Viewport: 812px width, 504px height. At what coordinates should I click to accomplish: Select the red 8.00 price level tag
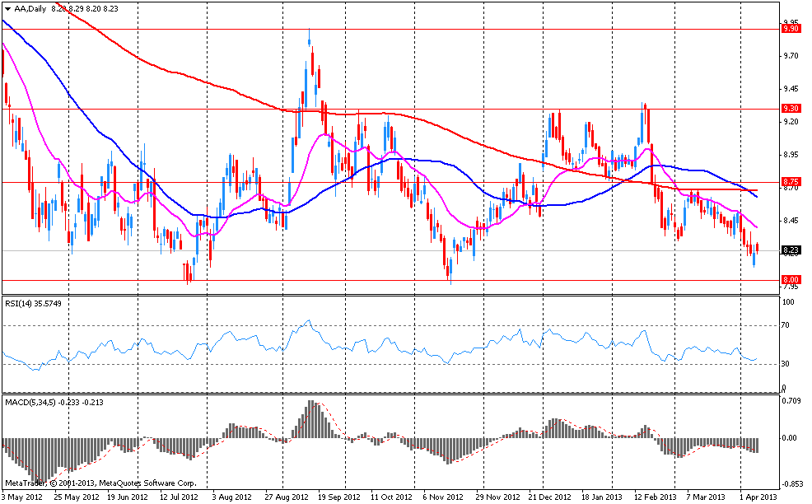point(790,280)
